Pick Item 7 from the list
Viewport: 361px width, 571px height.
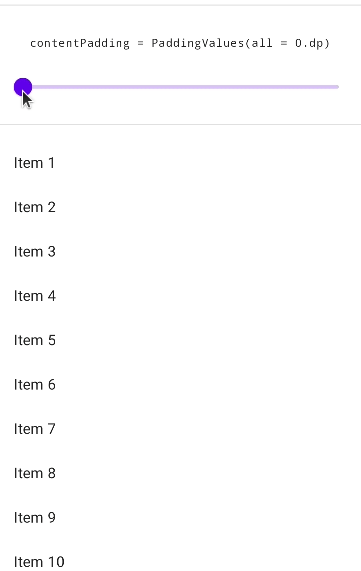180,429
